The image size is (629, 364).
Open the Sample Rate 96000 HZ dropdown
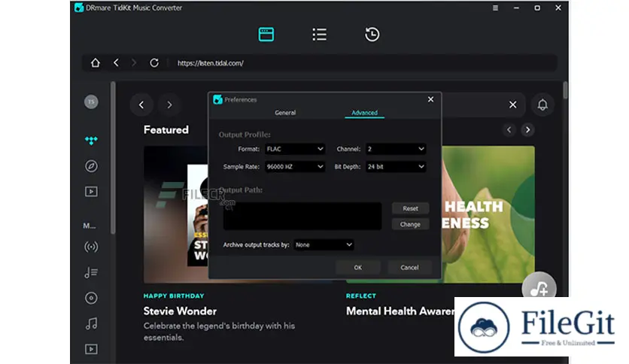click(295, 167)
